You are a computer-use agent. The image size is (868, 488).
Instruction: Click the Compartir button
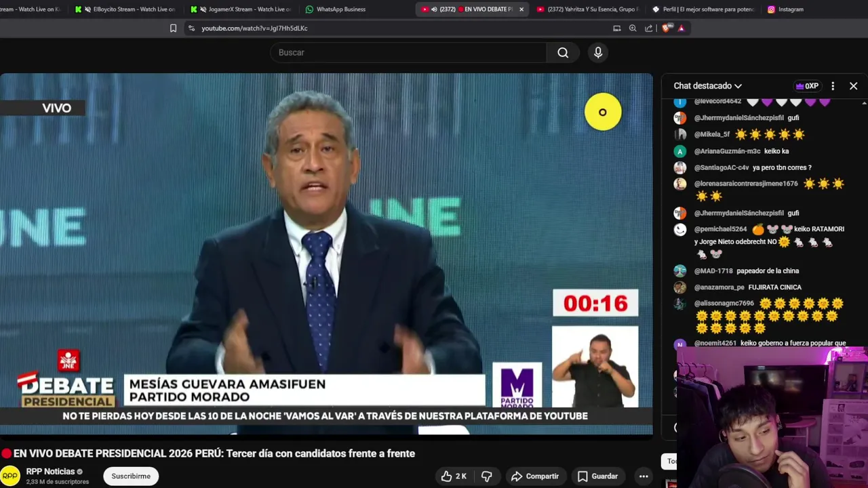[534, 476]
